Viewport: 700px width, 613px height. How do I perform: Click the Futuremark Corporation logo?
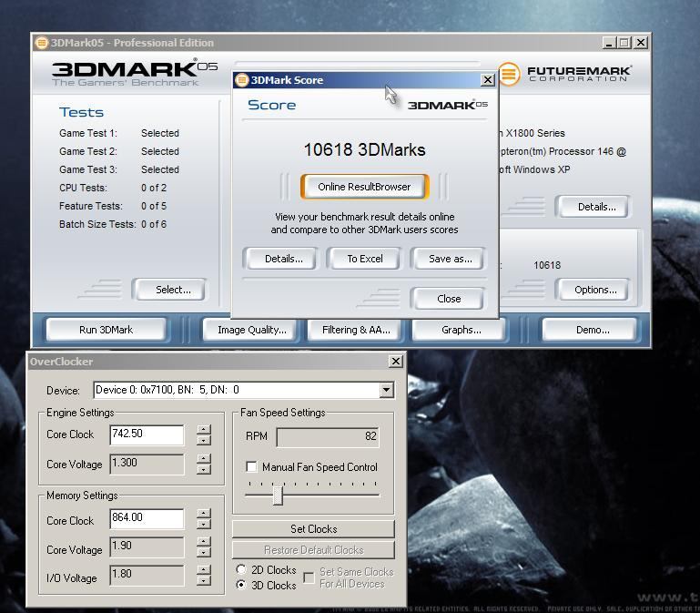tap(564, 74)
